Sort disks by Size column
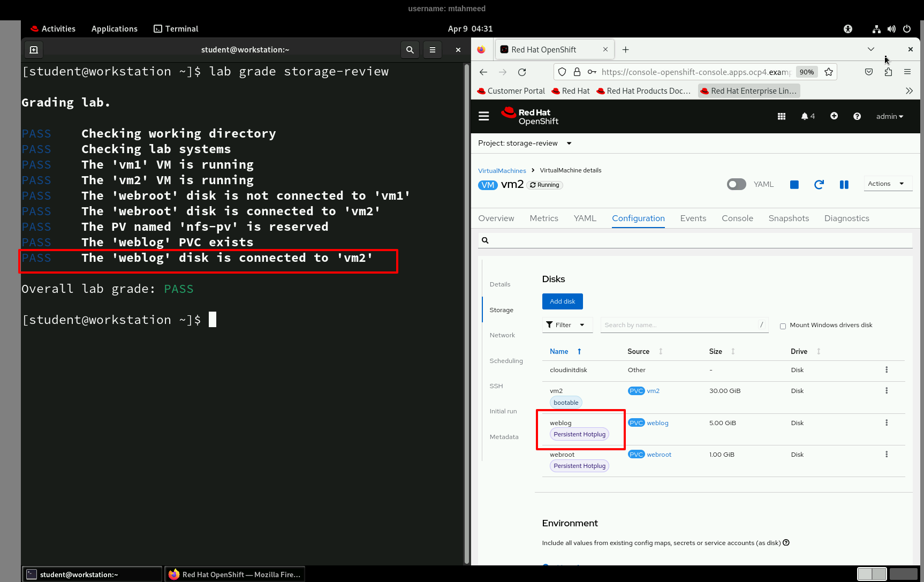The image size is (924, 582). point(722,352)
